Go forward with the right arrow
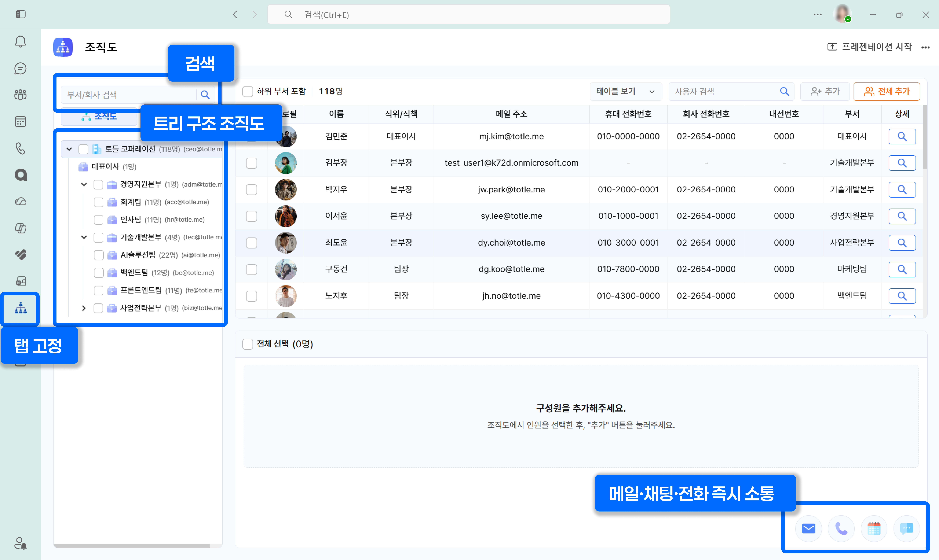939x560 pixels. [254, 14]
